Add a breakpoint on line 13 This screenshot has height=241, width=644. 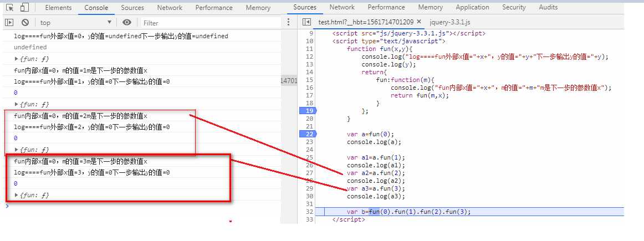click(310, 64)
